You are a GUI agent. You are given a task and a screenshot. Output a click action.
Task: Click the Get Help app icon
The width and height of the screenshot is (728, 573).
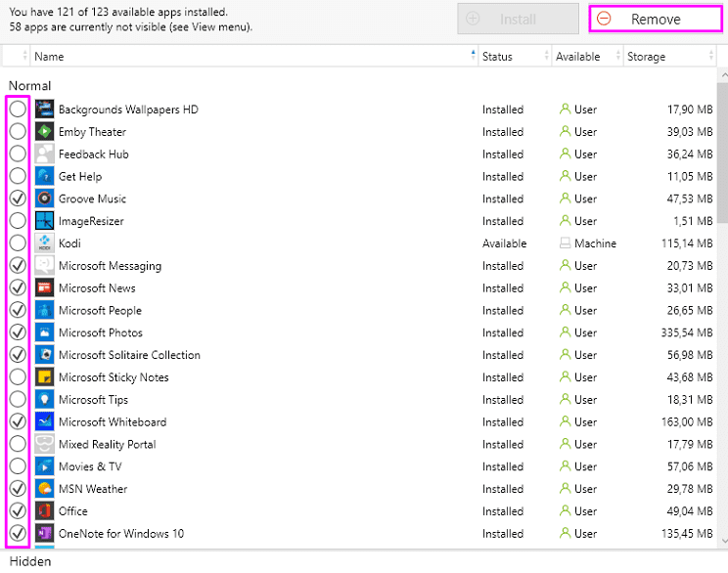tap(45, 176)
